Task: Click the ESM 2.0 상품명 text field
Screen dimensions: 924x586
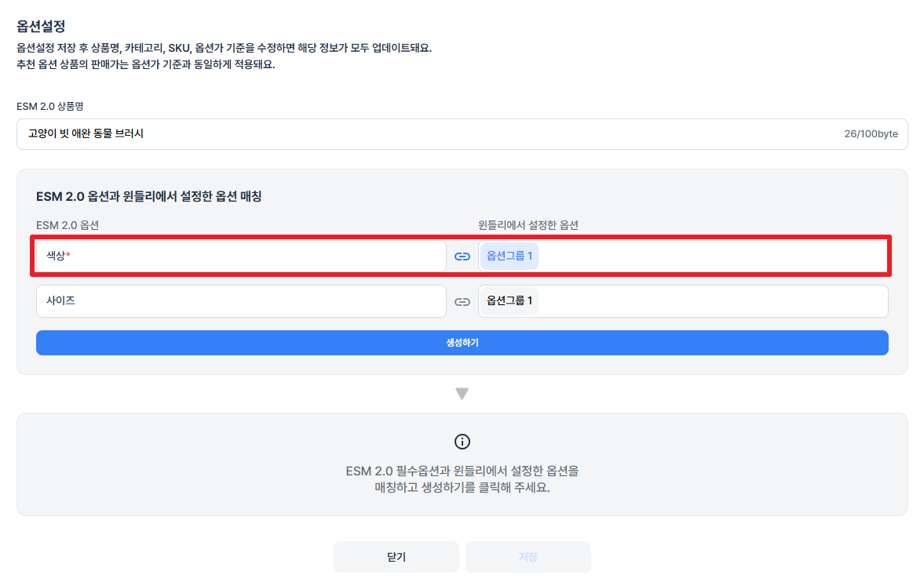Action: coord(462,133)
